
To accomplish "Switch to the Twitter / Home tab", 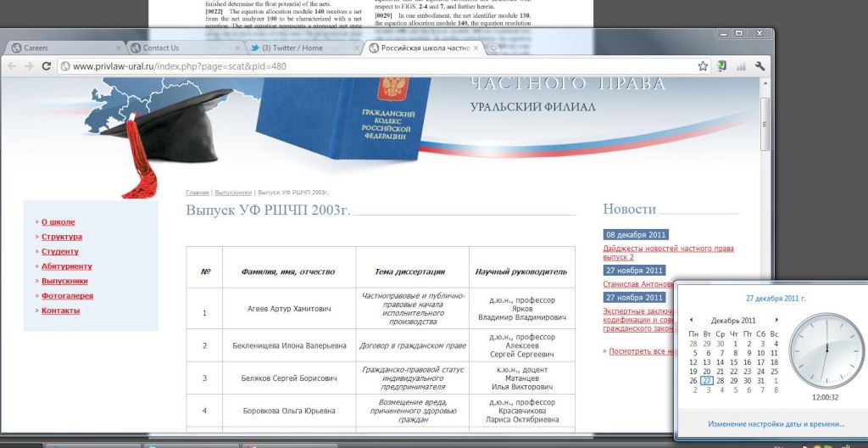I will (x=303, y=48).
